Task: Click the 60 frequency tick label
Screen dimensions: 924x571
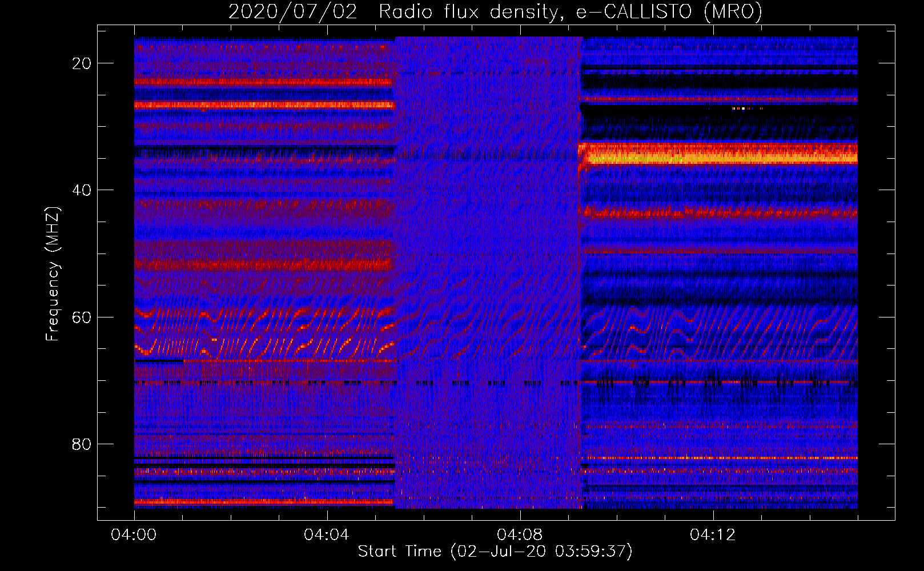Action: pyautogui.click(x=82, y=317)
